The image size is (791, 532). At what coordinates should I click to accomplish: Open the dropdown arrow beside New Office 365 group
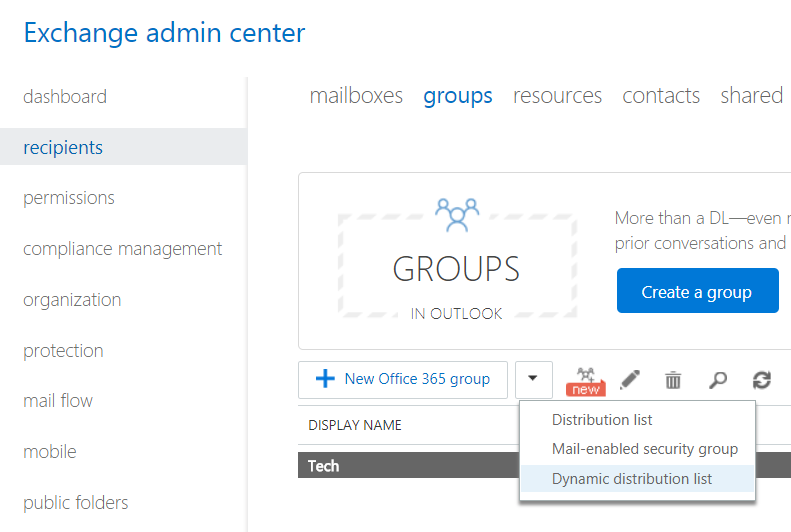click(x=533, y=380)
